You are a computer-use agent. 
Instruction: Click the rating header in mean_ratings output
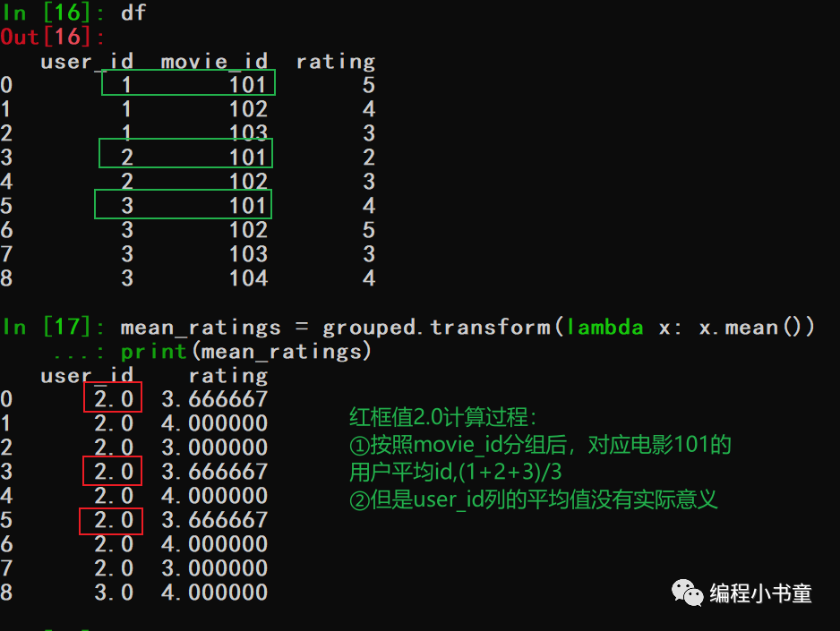228,376
